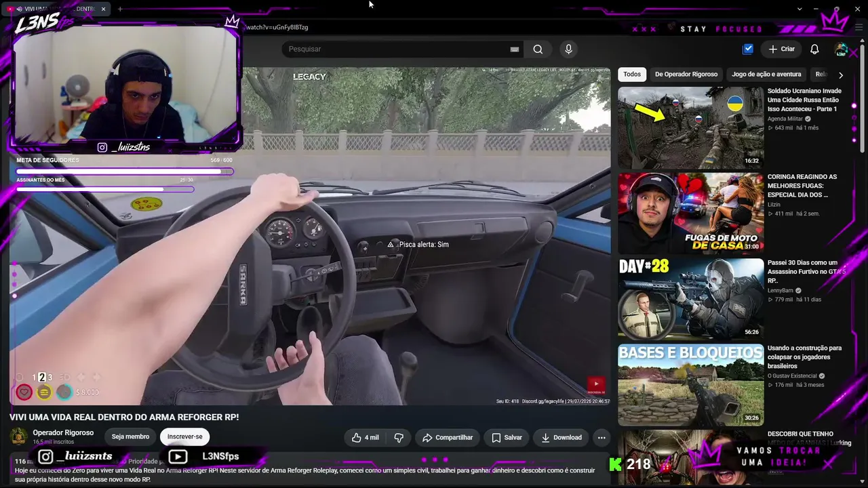Image resolution: width=868 pixels, height=488 pixels.
Task: Show more filter chips with the right chevron
Action: tap(841, 75)
